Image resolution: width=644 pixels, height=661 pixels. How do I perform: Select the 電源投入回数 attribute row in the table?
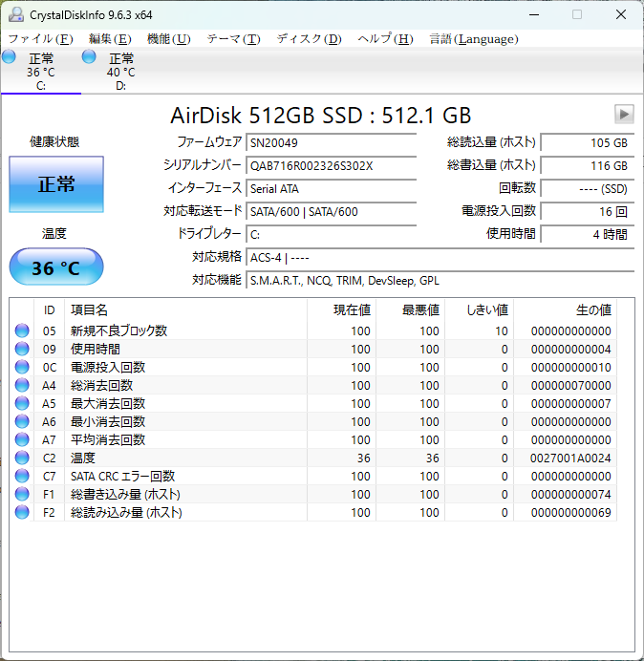point(313,367)
